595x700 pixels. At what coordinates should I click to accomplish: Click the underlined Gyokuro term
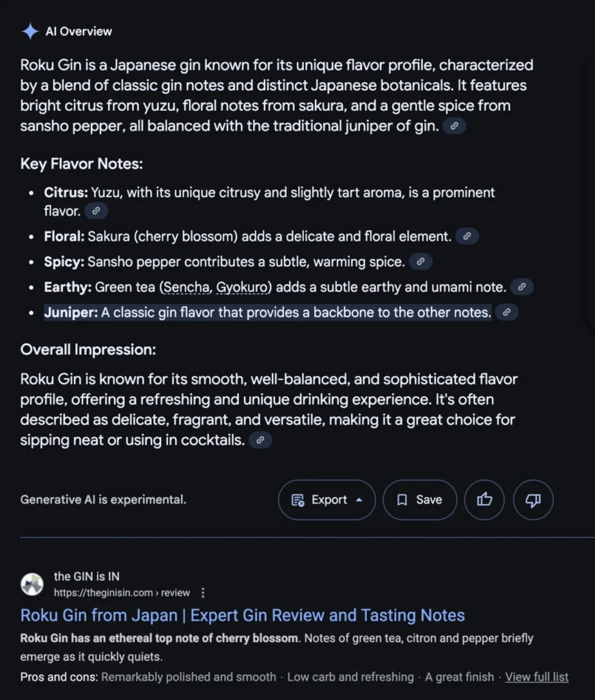point(241,287)
